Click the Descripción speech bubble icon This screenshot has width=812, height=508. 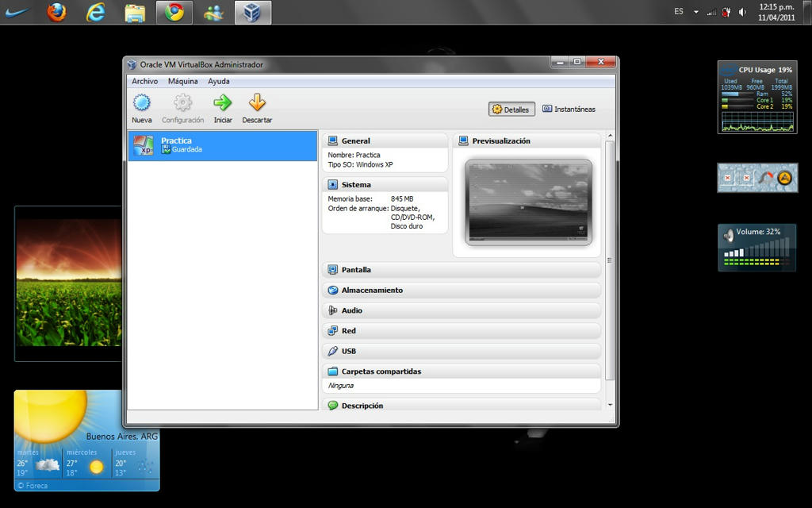click(x=332, y=406)
